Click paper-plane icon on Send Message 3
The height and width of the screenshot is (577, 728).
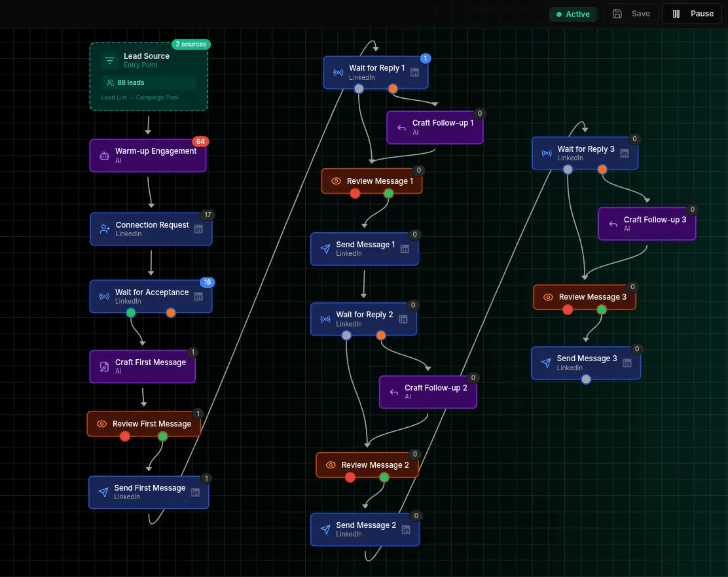pyautogui.click(x=547, y=362)
